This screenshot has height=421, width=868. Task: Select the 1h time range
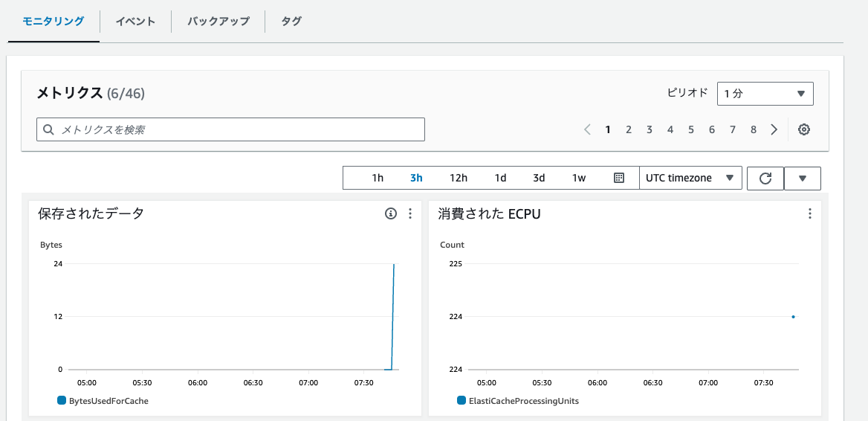click(x=378, y=178)
